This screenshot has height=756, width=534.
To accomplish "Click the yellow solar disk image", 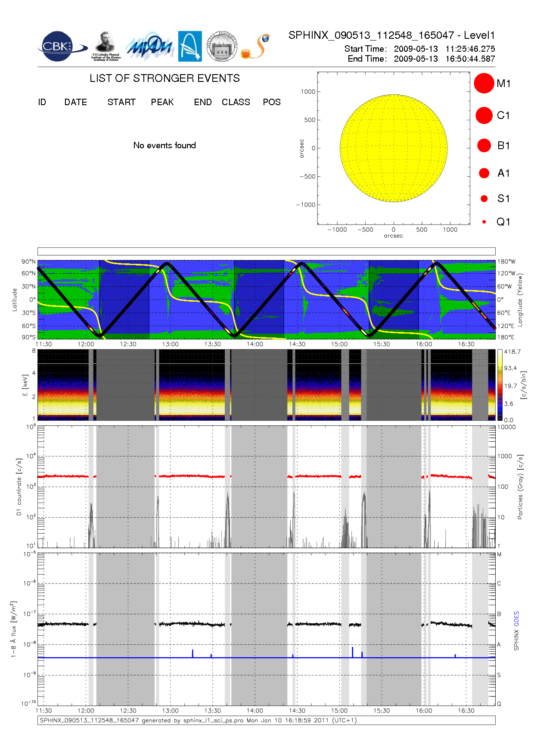I will click(394, 148).
